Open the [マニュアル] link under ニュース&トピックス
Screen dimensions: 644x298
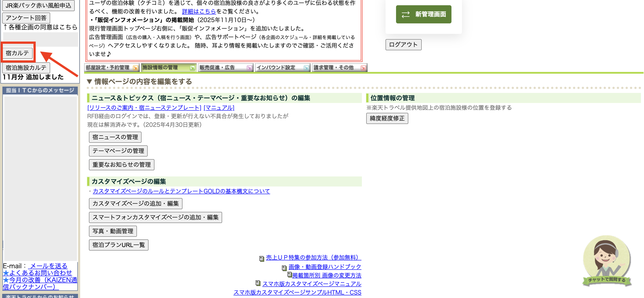pos(219,108)
